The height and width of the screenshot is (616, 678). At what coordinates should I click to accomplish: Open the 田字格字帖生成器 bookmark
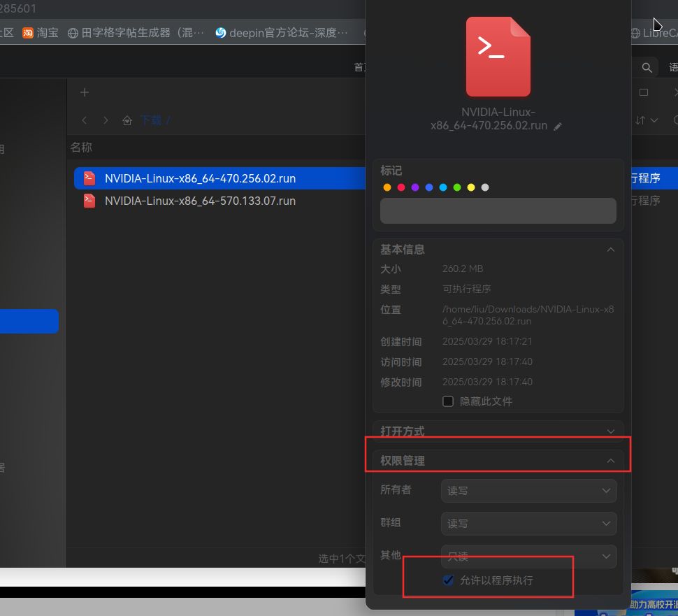136,33
